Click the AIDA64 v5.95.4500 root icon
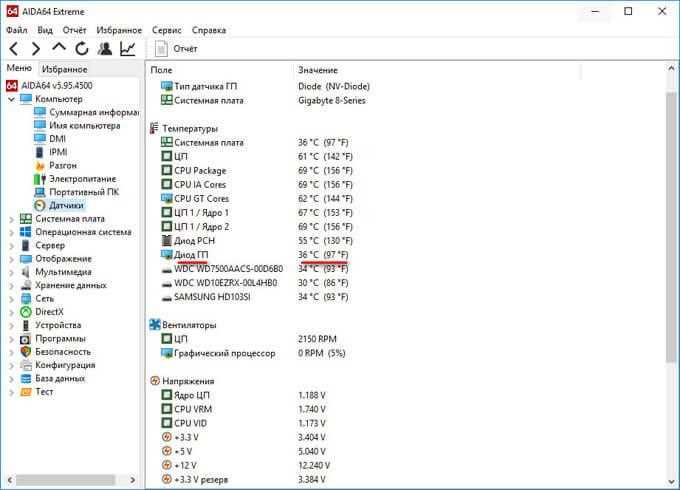 [12, 85]
